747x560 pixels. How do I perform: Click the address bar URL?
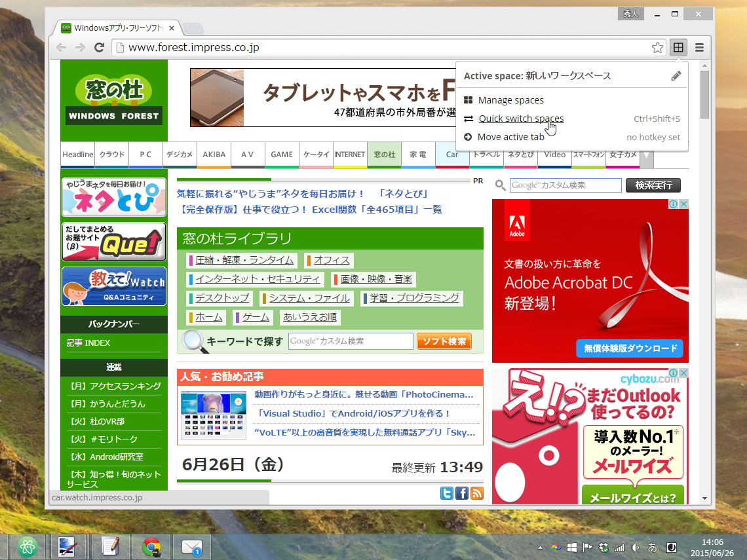click(194, 47)
